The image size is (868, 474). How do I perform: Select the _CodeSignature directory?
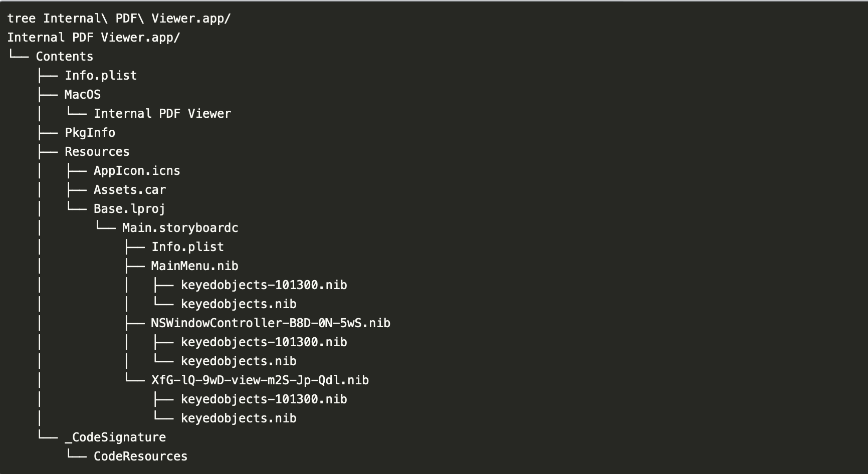pyautogui.click(x=115, y=437)
